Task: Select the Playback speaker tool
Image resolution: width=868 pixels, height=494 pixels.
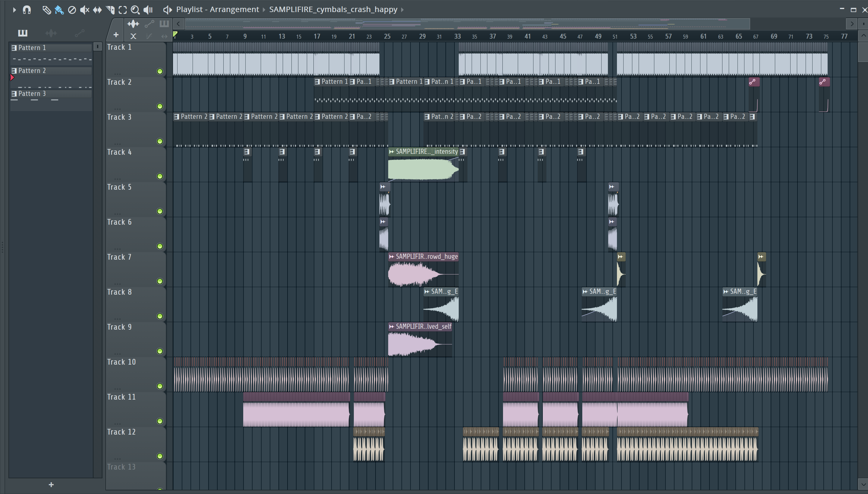Action: click(x=148, y=10)
